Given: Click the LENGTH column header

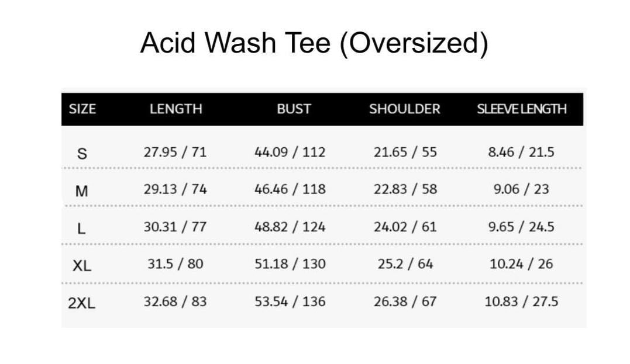Looking at the screenshot, I should click(175, 109).
